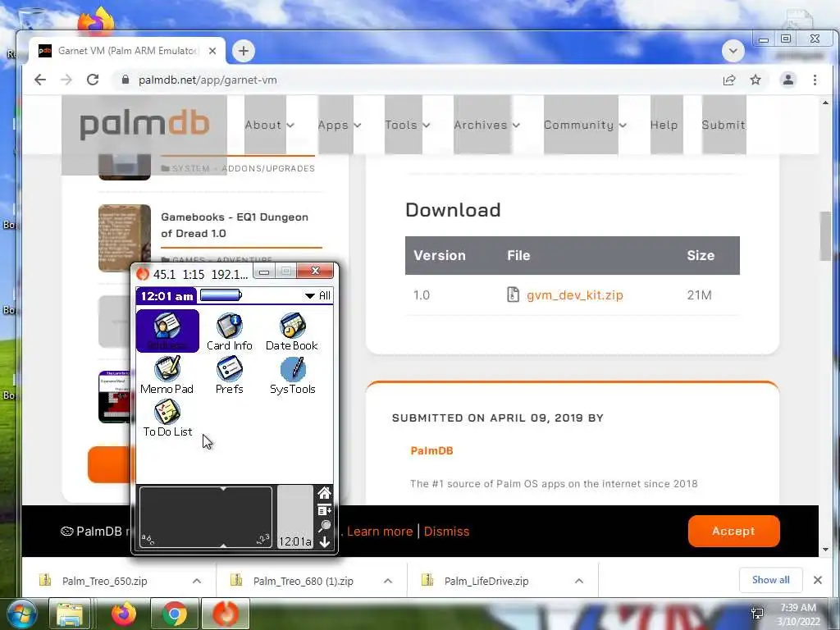Dismiss the cookie banner
Viewport: 840px width, 630px height.
(446, 532)
